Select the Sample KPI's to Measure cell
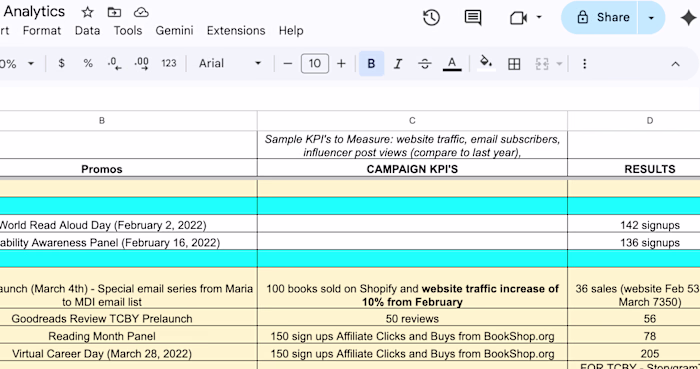 412,145
